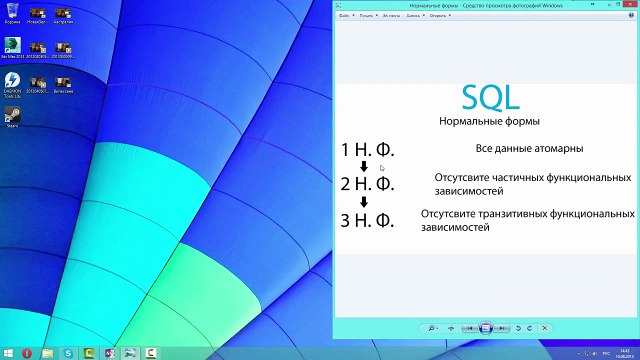Click the '2 Н. Ф.' label
Image resolution: width=640 pixels, height=360 pixels.
[367, 184]
